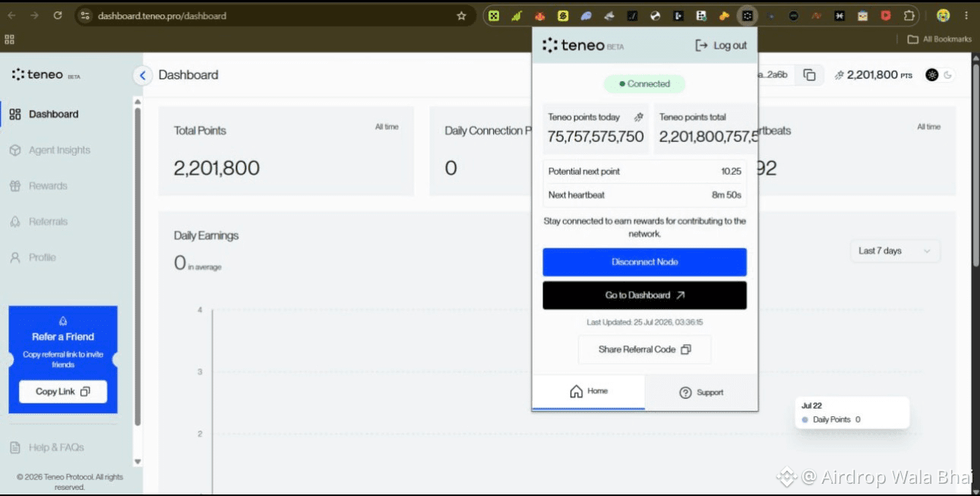Click the Jul 22 Daily Points tooltip

click(852, 412)
